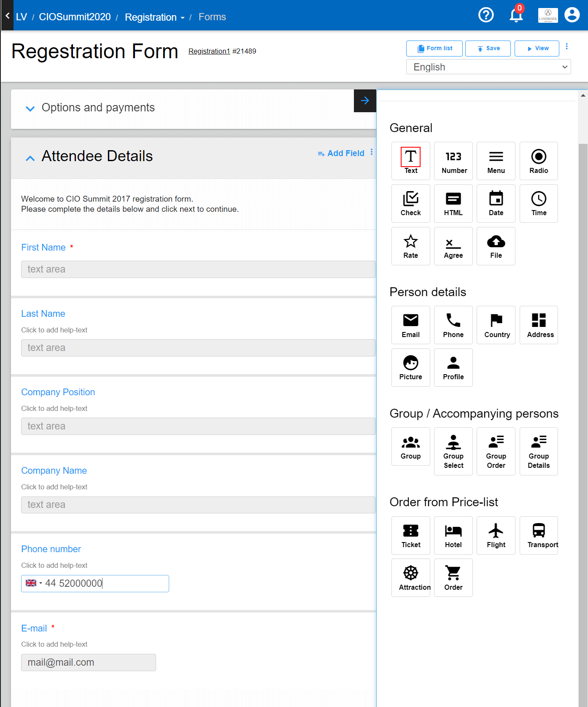Image resolution: width=588 pixels, height=707 pixels.
Task: Add an Email field
Action: coord(410,325)
